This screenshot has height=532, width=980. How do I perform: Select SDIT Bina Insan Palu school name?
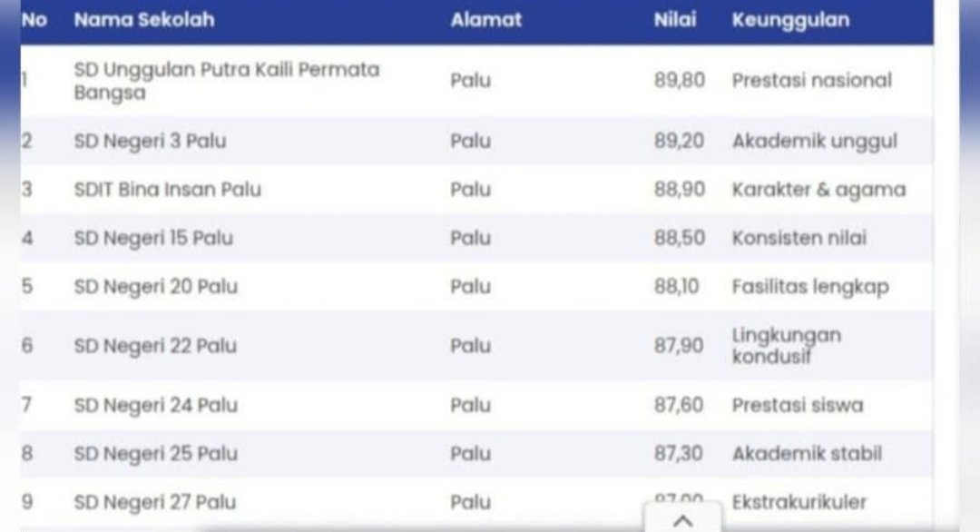pyautogui.click(x=167, y=190)
